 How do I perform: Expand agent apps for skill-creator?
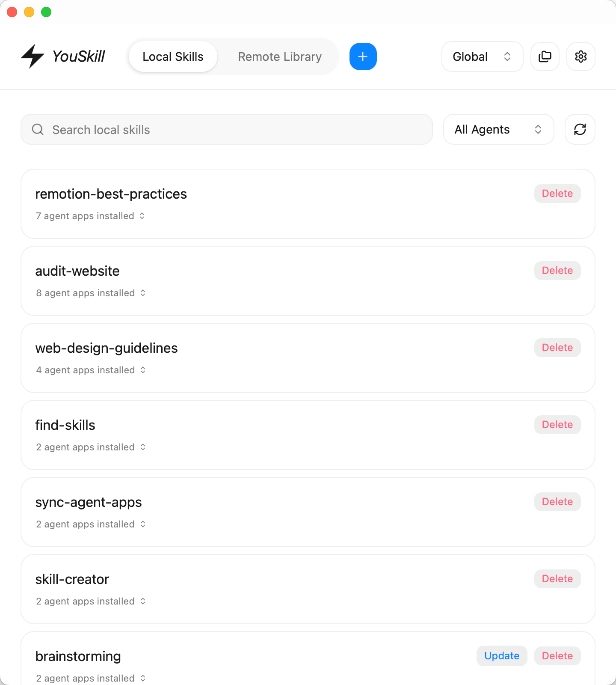coord(143,601)
